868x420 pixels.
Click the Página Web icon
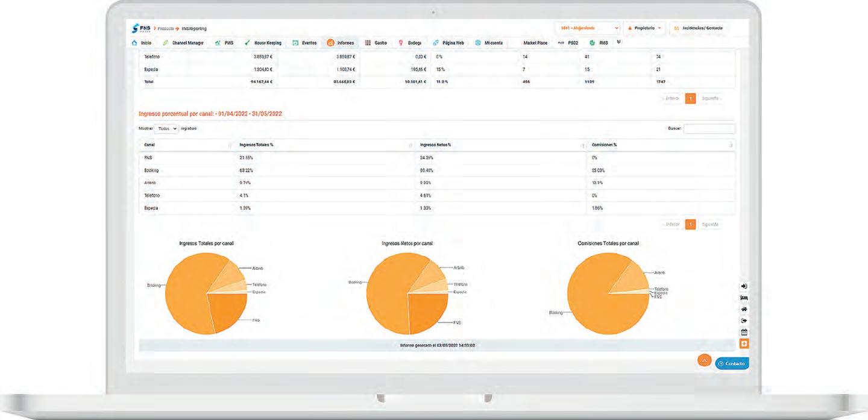pos(436,43)
